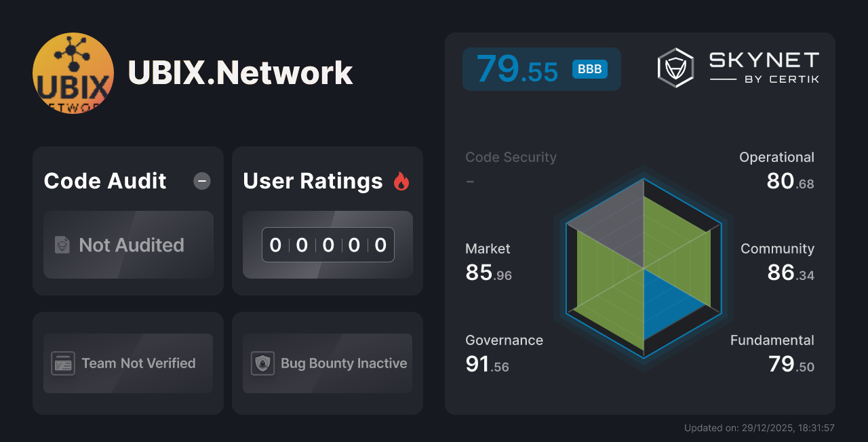Click the bug shield icon for Bug Bounty
This screenshot has width=868, height=442.
pyautogui.click(x=263, y=363)
